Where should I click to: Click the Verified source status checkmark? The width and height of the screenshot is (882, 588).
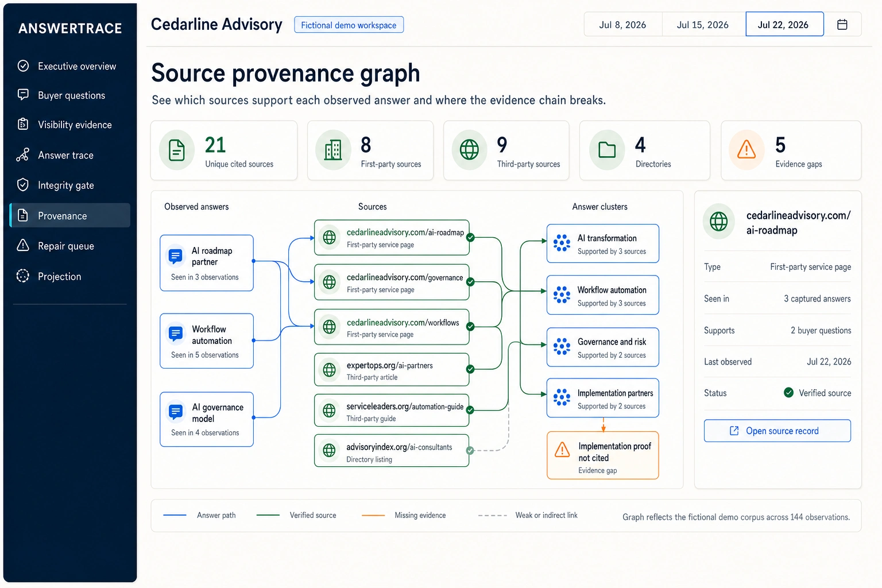pyautogui.click(x=789, y=393)
